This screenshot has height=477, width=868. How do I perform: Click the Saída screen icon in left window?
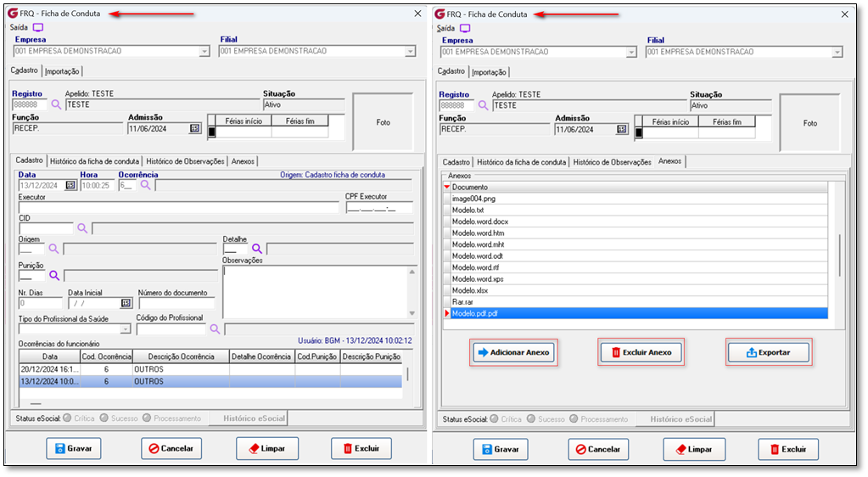point(37,27)
